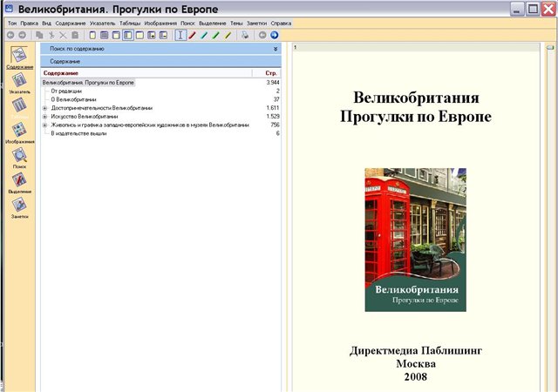Click the book cover image on page
The height and width of the screenshot is (392, 558).
click(415, 240)
